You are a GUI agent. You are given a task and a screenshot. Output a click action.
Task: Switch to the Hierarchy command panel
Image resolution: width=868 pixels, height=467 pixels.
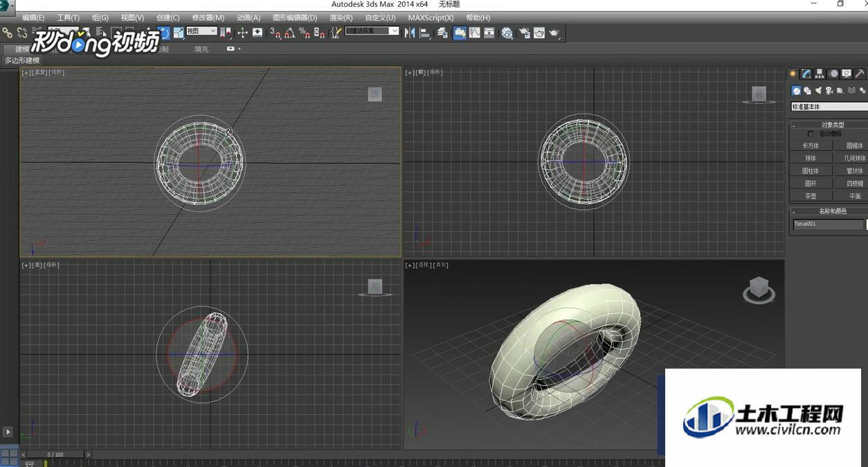819,74
